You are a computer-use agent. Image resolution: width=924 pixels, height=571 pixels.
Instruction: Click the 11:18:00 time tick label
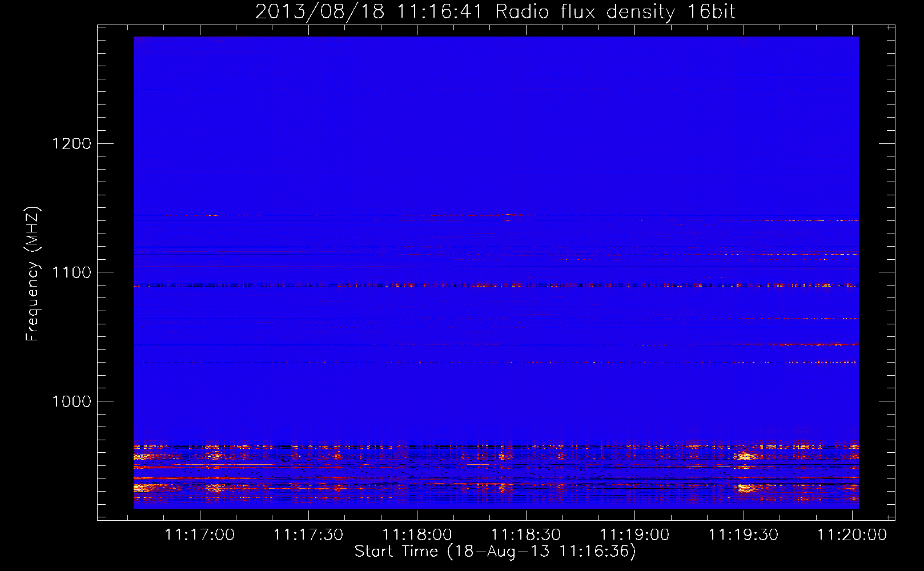point(417,534)
